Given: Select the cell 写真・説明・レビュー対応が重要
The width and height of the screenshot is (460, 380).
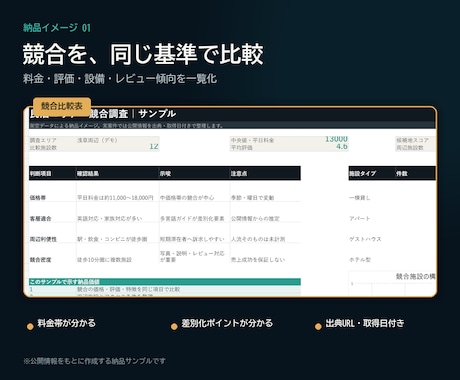Looking at the screenshot, I should click(192, 257).
